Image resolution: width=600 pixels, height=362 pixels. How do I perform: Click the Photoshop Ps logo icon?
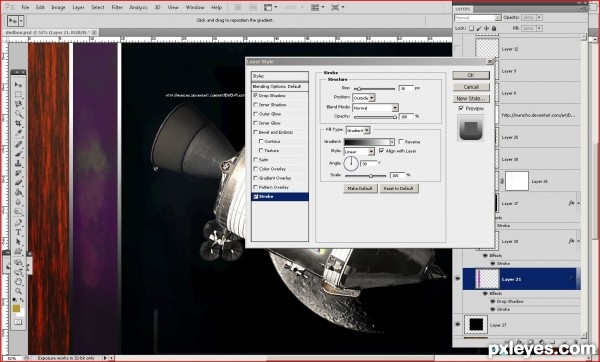(10, 7)
